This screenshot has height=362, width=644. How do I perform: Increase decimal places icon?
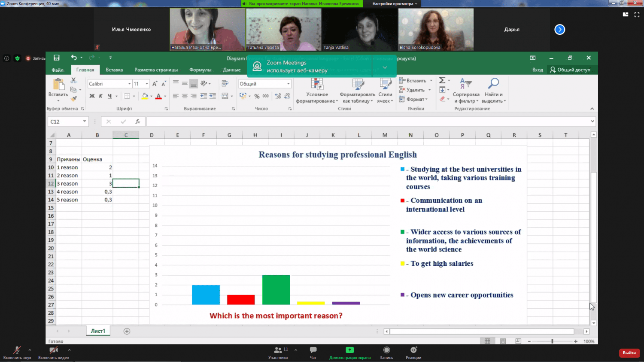tap(278, 96)
